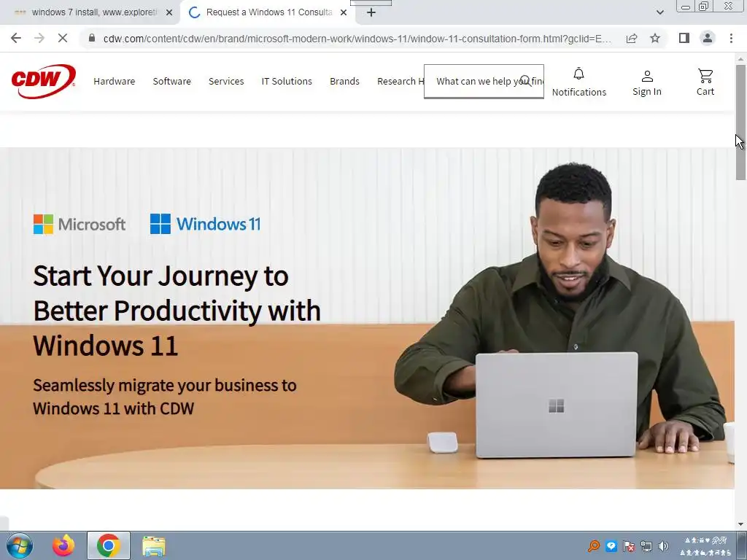Click the taskbar clock
The image size is (747, 560).
705,546
